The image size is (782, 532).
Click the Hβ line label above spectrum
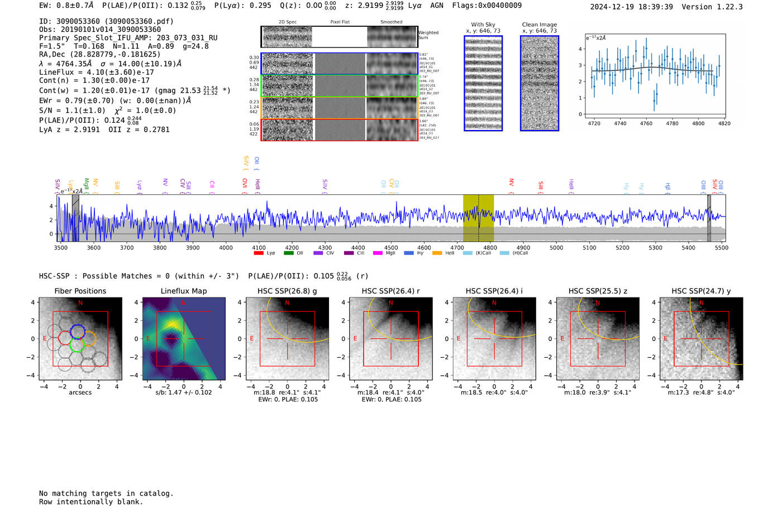667,188
